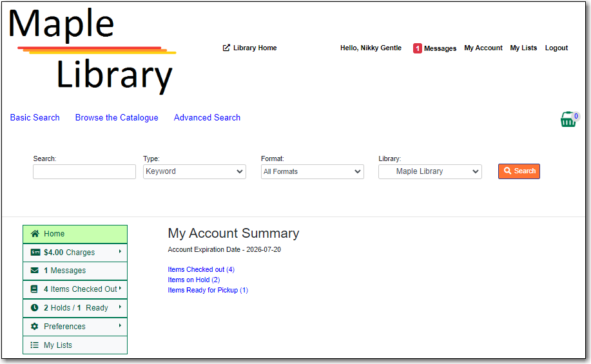Image resolution: width=591 pixels, height=364 pixels.
Task: Open the Items Checked out (4) link
Action: click(x=200, y=269)
